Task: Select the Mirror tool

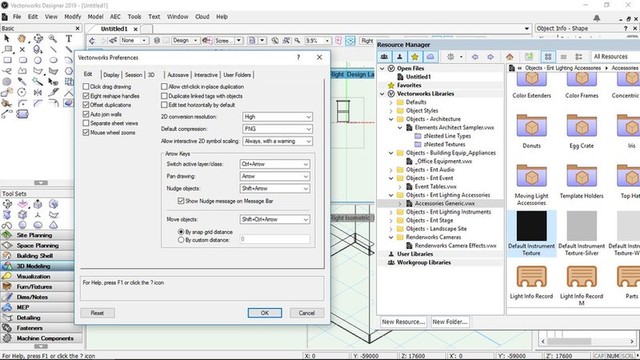Action: (38, 92)
